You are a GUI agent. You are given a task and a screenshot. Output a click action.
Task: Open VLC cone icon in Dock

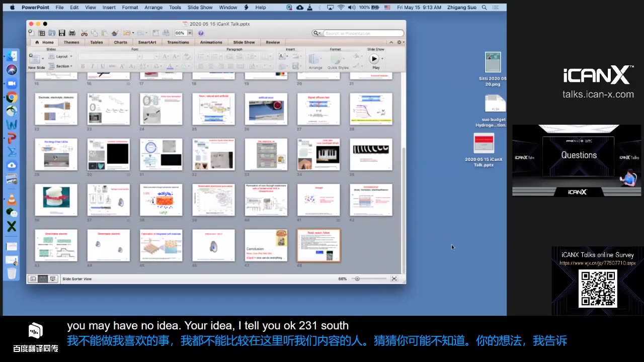tap(12, 199)
